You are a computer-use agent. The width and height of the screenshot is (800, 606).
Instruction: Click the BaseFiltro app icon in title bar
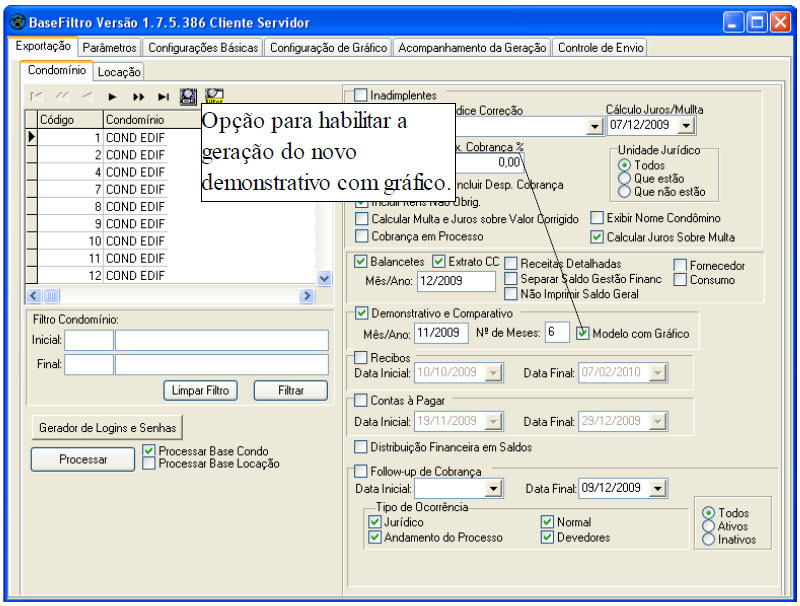tap(16, 20)
